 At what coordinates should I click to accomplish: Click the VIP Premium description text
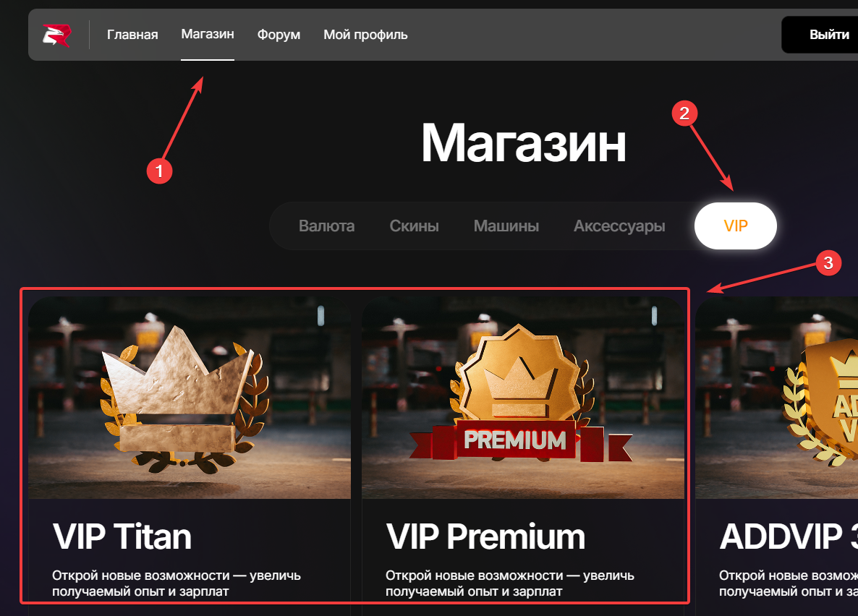point(509,583)
